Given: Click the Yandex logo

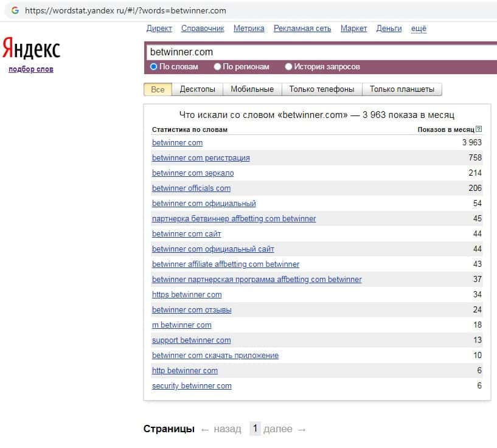Looking at the screenshot, I should 32,49.
